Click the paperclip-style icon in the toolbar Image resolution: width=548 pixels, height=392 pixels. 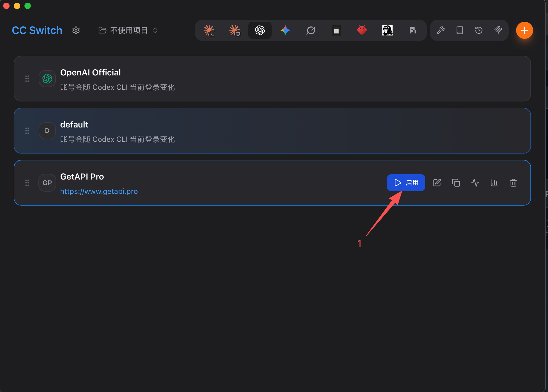[498, 30]
